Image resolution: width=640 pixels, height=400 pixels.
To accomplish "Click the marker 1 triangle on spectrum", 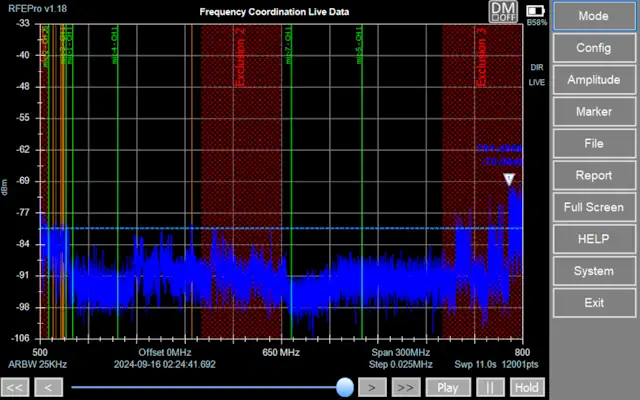I will (509, 180).
